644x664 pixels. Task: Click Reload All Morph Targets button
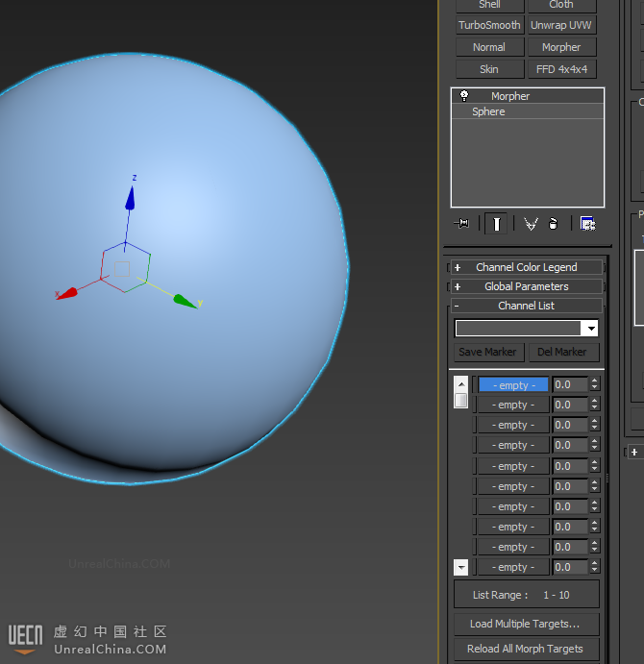(x=526, y=649)
